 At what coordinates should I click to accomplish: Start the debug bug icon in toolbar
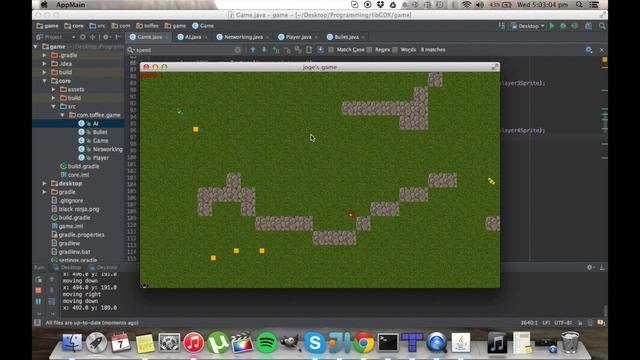[563, 26]
